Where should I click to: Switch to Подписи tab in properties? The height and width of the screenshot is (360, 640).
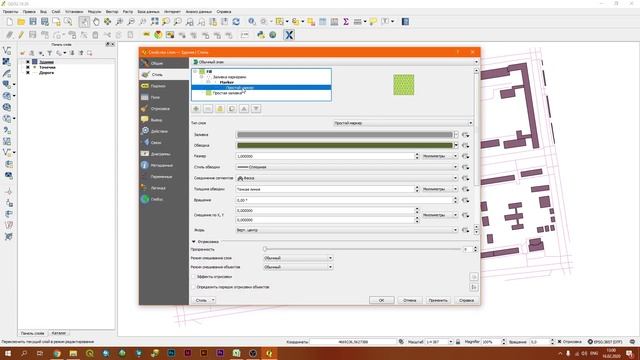pos(164,86)
